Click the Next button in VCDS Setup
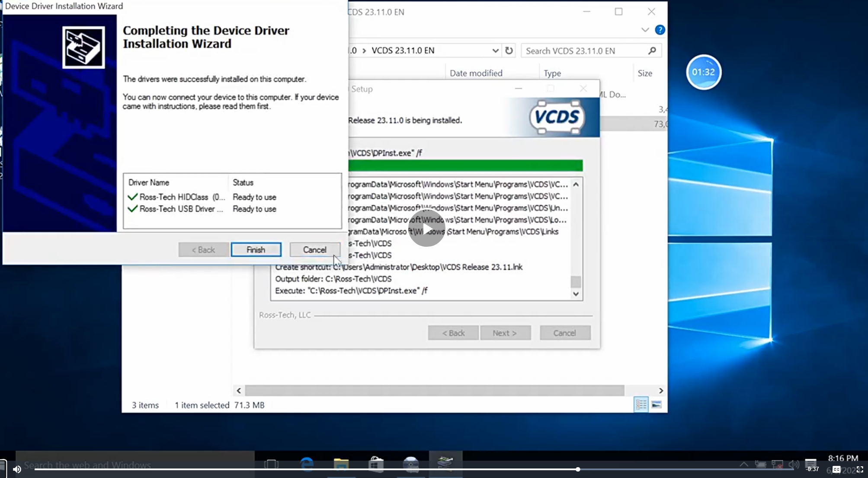This screenshot has width=868, height=478. click(505, 333)
